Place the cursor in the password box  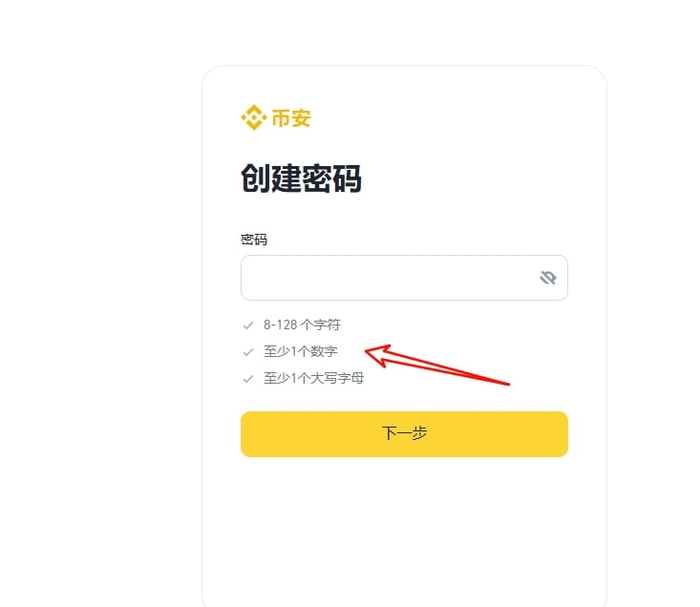[387, 278]
